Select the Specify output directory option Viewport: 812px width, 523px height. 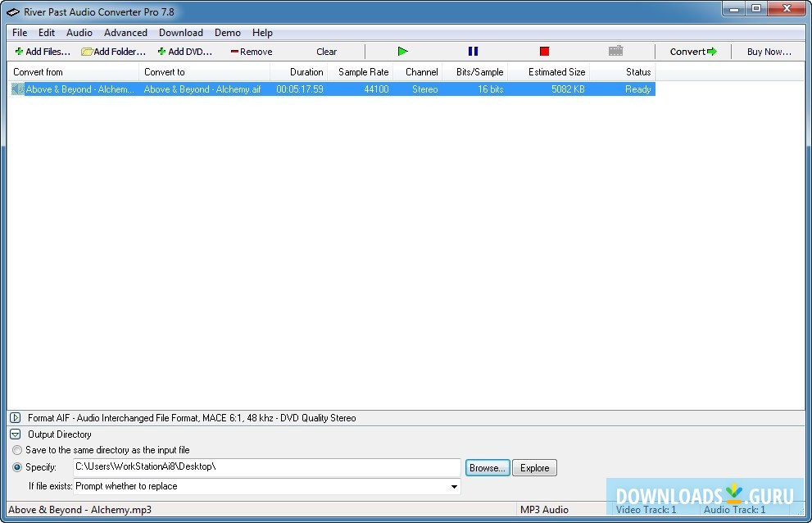[x=17, y=467]
